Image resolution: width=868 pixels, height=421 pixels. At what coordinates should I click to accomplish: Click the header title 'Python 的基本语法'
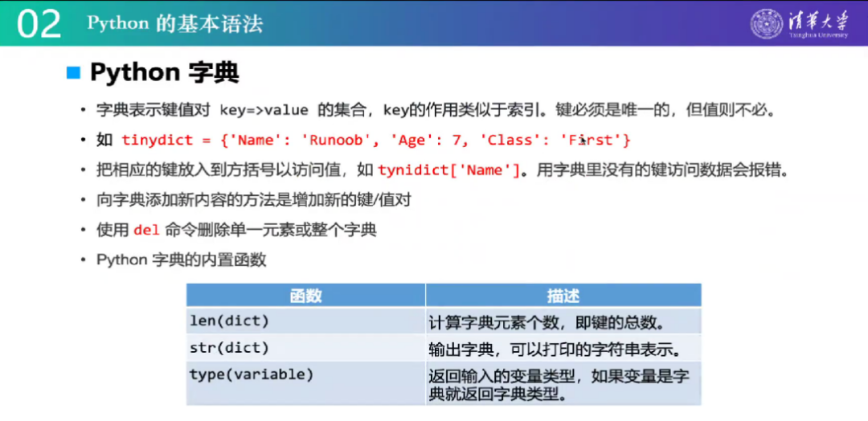[174, 23]
